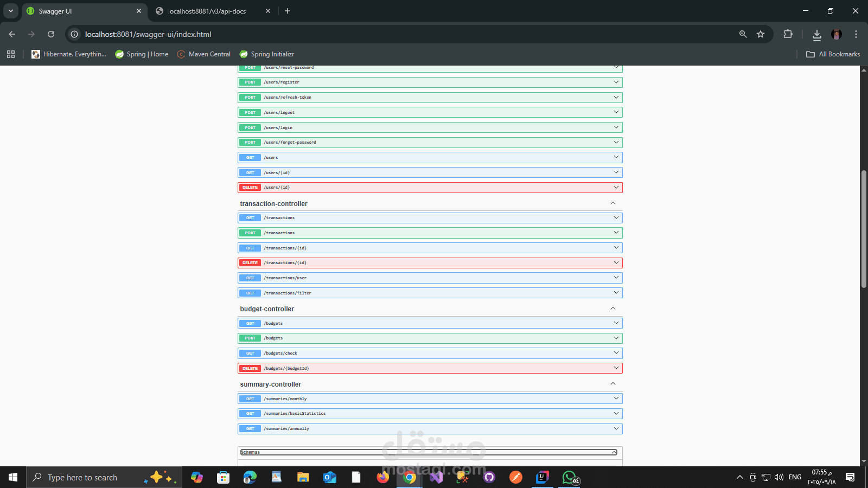The width and height of the screenshot is (868, 488).
Task: Switch to the Swagger UI tab
Action: point(84,11)
